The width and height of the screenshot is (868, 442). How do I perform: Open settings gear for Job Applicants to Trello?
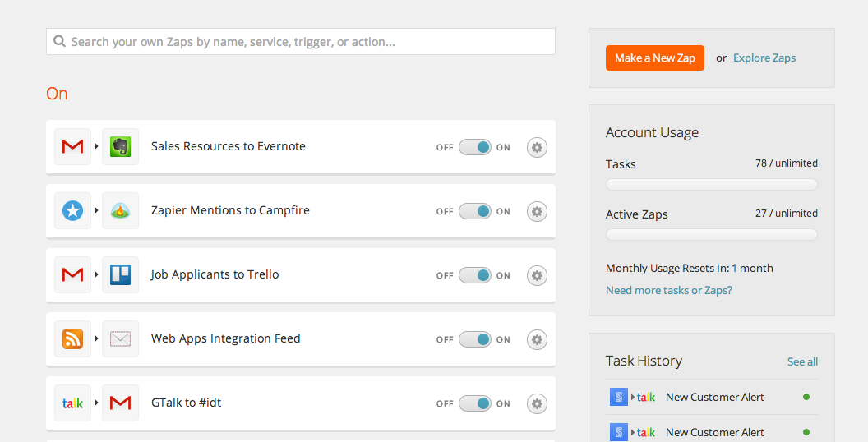[537, 275]
